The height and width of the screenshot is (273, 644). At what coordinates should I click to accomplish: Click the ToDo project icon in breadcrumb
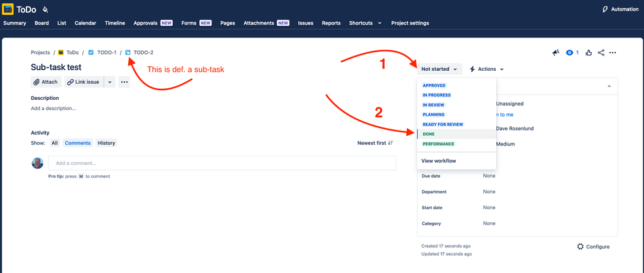[x=61, y=53]
